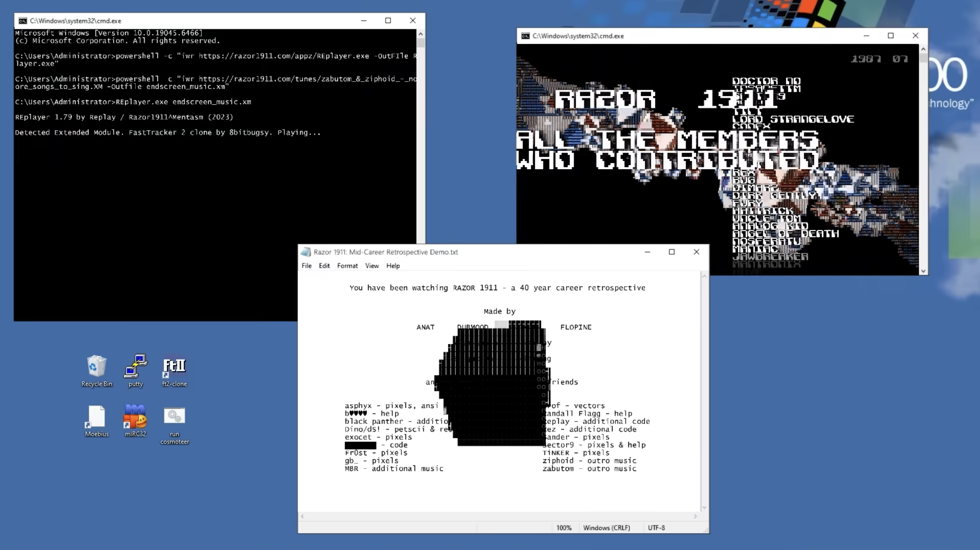
Task: Click the Windows (CRLF) status bar entry
Action: point(606,528)
